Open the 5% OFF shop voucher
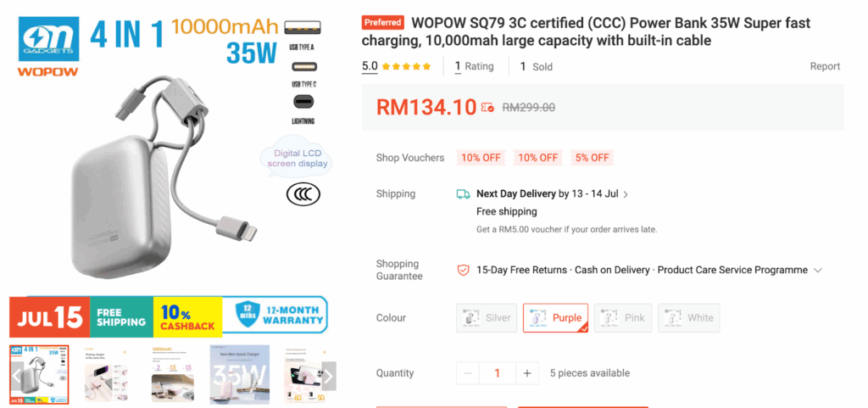The image size is (868, 408). pos(592,158)
